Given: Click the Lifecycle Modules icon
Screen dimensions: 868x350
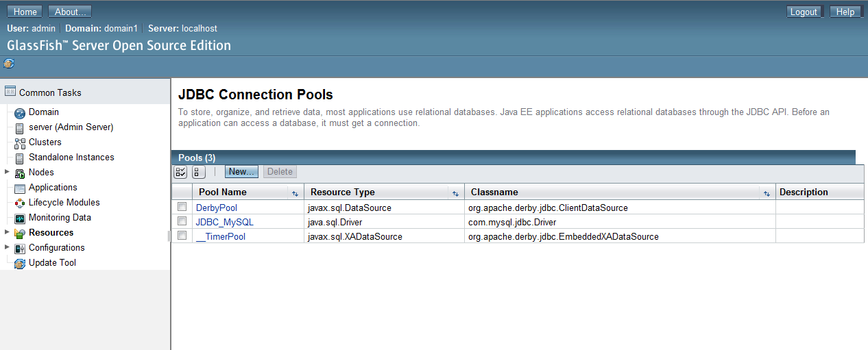Looking at the screenshot, I should [x=20, y=203].
